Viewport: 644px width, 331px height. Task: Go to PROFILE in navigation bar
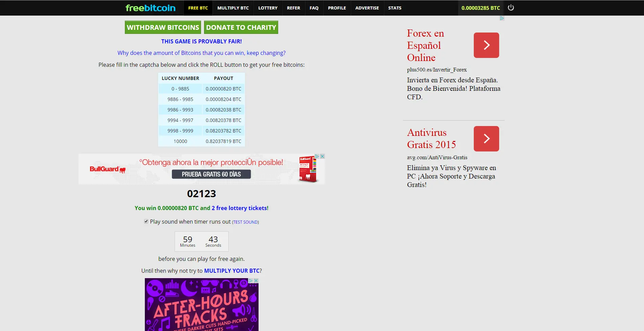(x=337, y=8)
